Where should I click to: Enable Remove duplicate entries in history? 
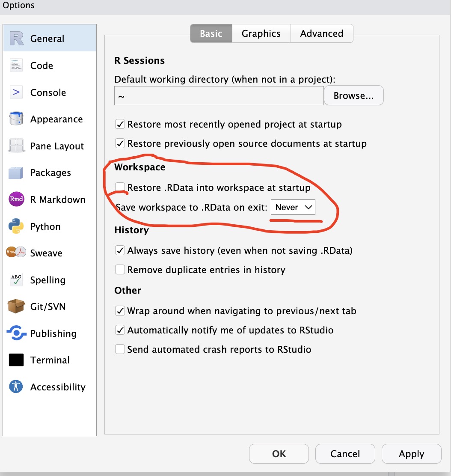[x=120, y=270]
